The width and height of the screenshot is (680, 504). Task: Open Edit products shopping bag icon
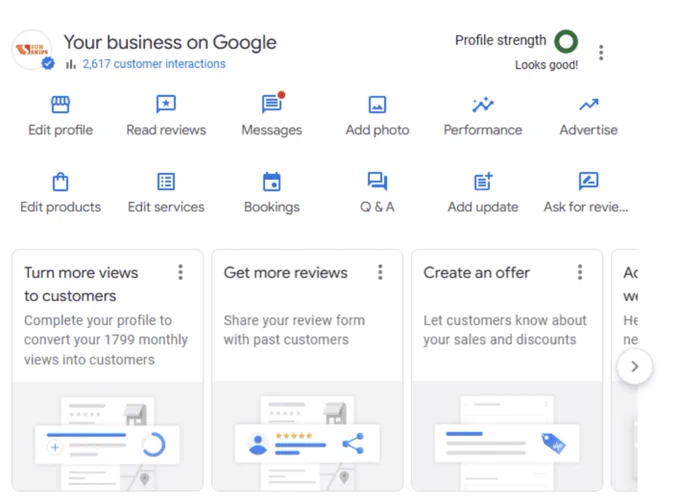point(60,182)
